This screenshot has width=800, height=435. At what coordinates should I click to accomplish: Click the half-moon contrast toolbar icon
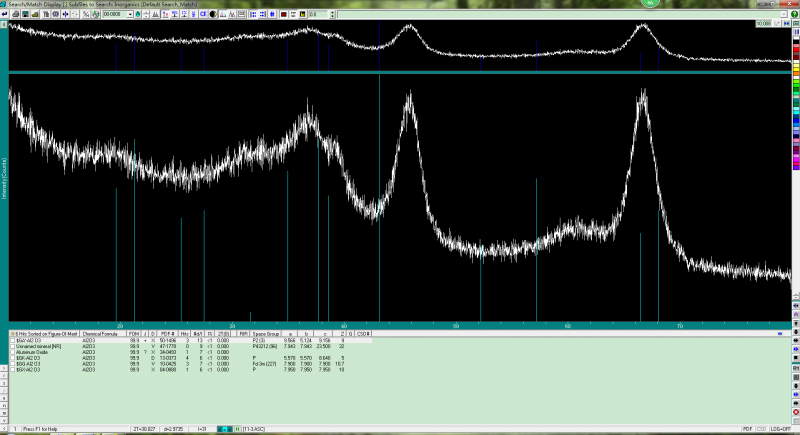coord(212,13)
